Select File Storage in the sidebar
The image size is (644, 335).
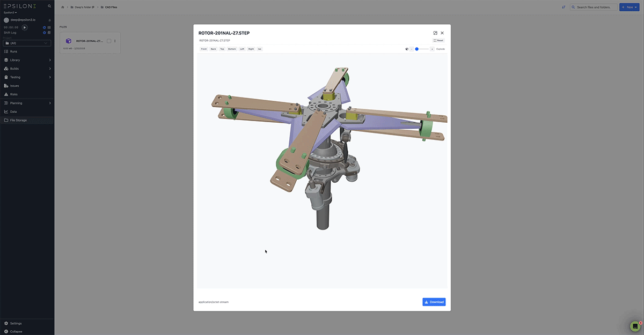click(27, 120)
